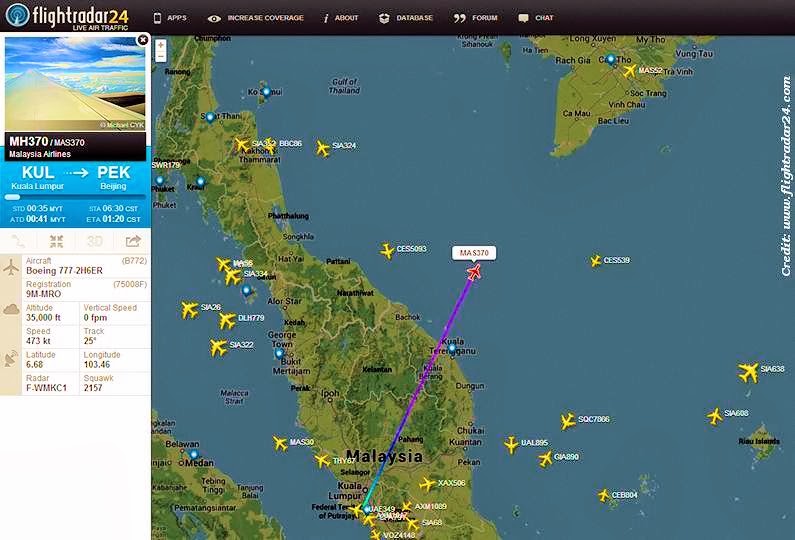Click the flight progress bar
795x540 pixels.
[75, 197]
